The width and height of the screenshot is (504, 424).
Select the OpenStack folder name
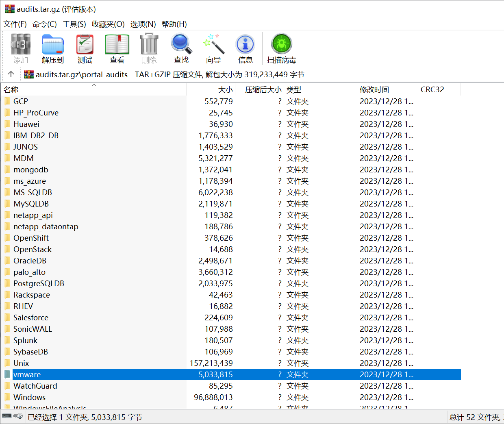(33, 249)
